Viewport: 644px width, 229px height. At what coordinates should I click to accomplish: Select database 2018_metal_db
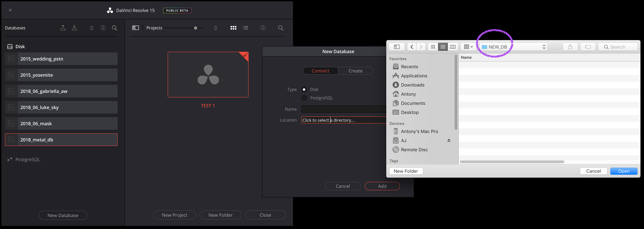(61, 140)
